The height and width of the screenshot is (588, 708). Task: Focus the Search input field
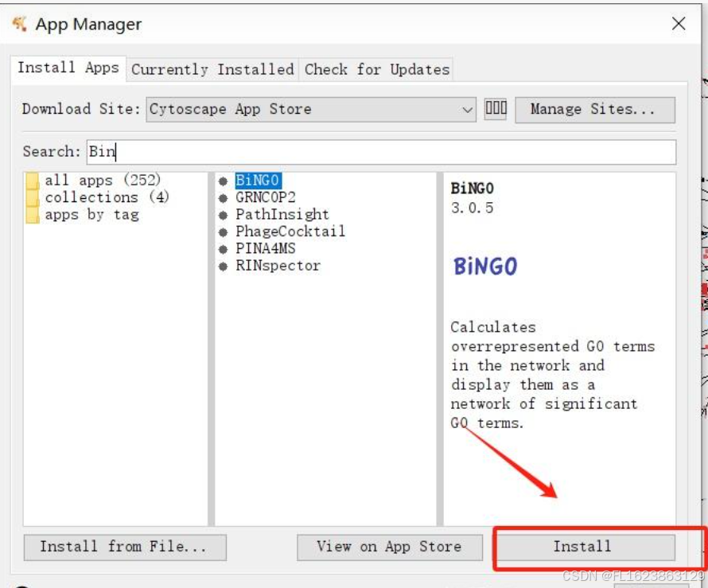(x=382, y=152)
